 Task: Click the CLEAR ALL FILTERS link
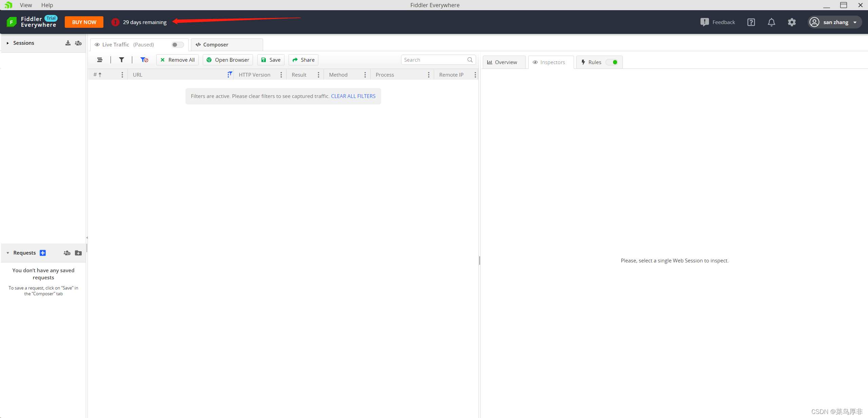click(353, 96)
